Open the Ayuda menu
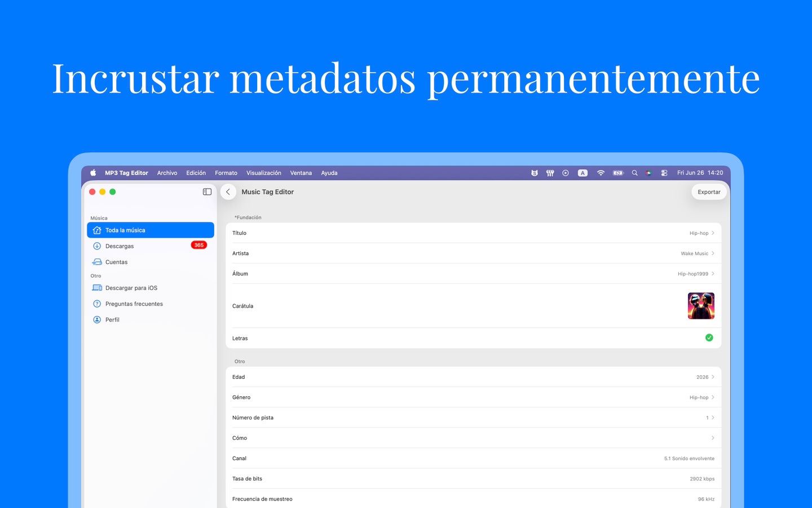 (329, 173)
